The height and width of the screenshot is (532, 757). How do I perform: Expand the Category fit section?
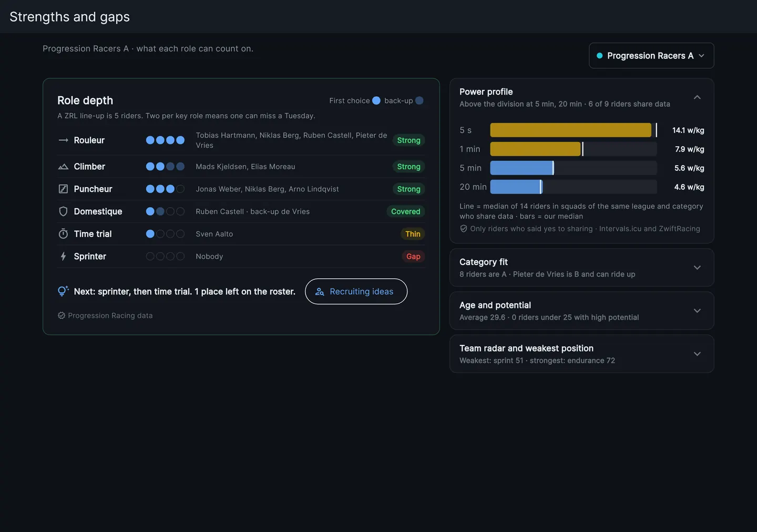[x=697, y=268]
